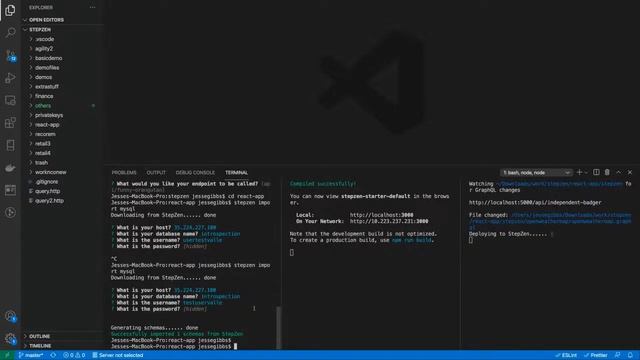Open the Manage gear icon
This screenshot has height=360, width=640.
click(x=10, y=338)
